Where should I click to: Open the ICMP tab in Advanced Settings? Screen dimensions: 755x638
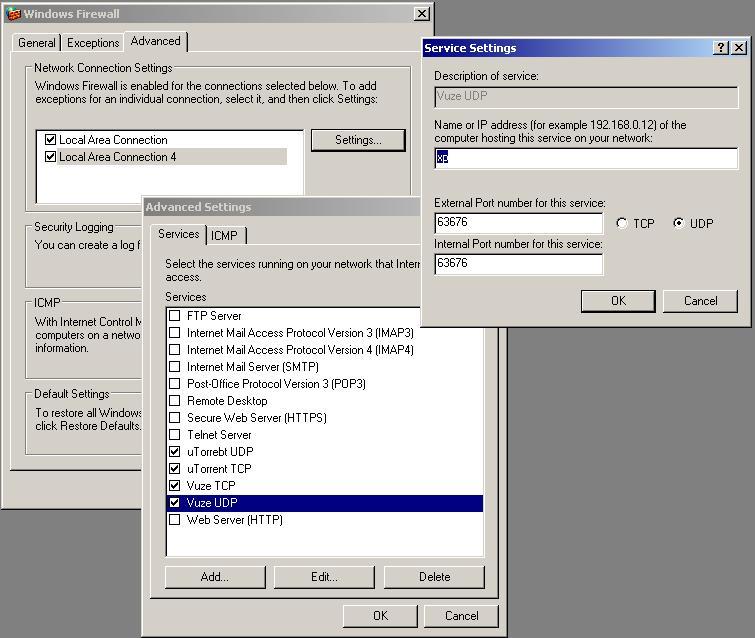[224, 235]
